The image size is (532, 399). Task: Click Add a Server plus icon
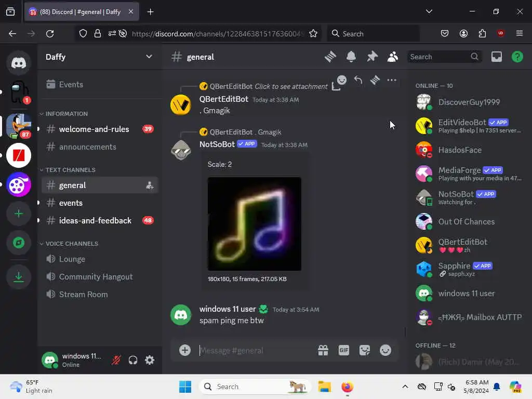click(19, 214)
